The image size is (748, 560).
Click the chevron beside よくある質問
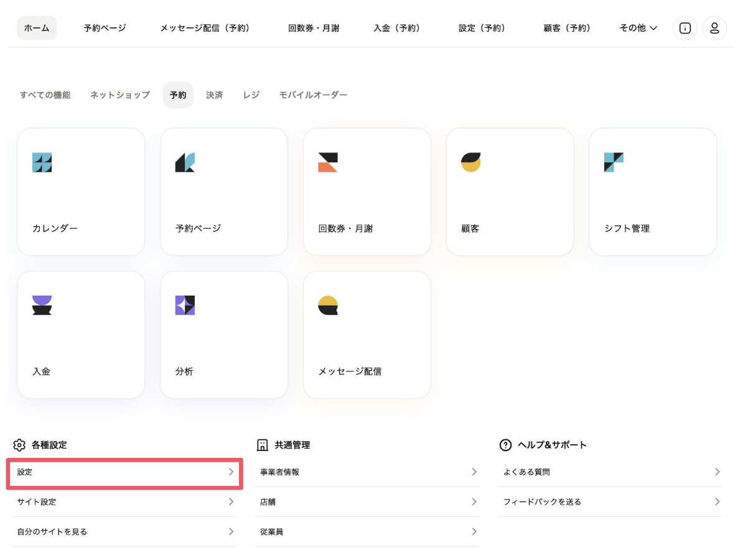(x=717, y=472)
